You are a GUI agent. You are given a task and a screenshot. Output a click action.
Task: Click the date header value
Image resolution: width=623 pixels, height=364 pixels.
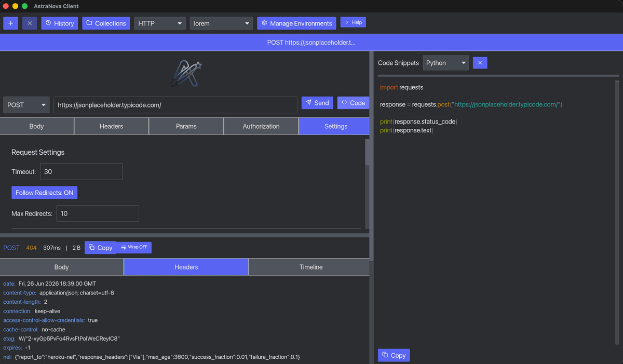pyautogui.click(x=57, y=284)
